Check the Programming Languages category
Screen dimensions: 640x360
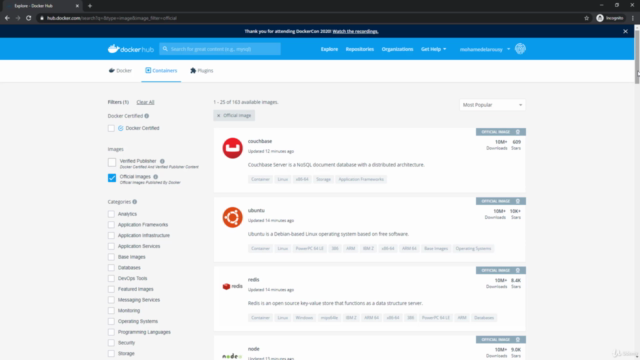point(111,332)
